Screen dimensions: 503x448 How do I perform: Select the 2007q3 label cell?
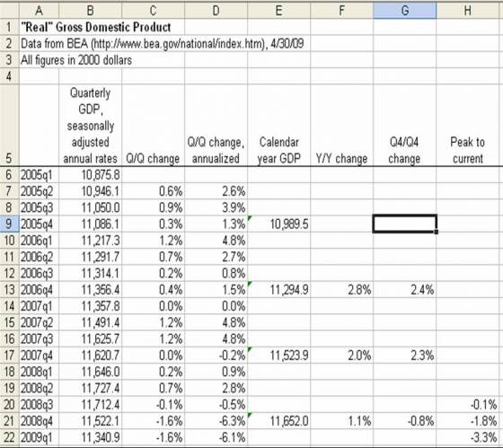point(39,338)
